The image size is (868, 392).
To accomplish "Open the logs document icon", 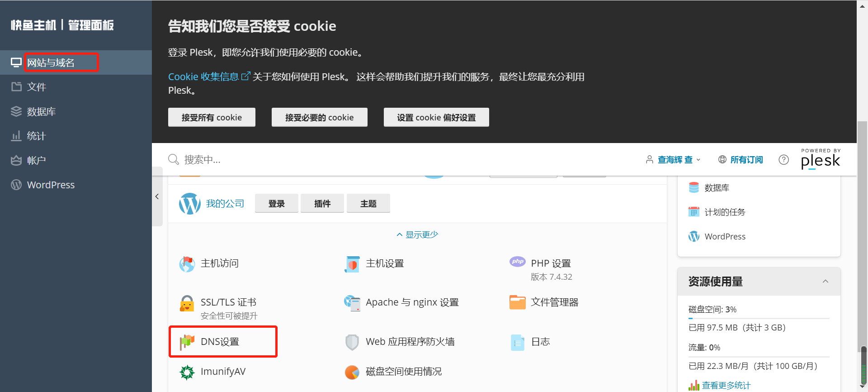I will 517,342.
